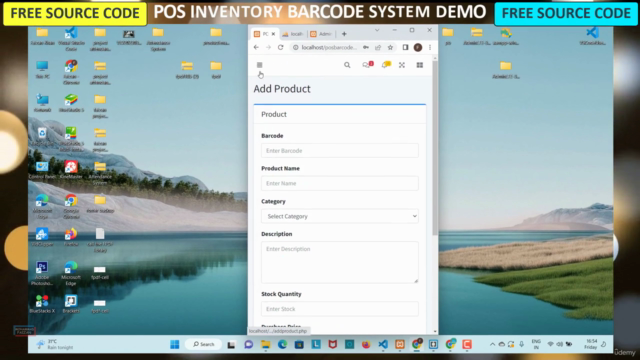Click the Enter Description text area
Viewport: 640px width, 360px height.
click(x=340, y=262)
